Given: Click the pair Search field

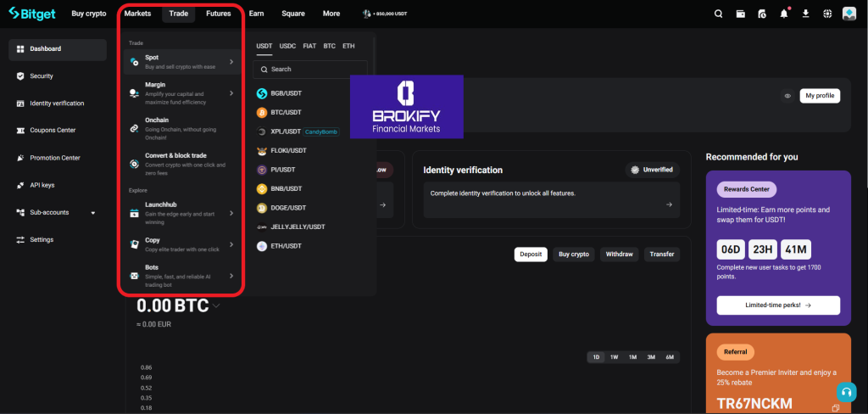Looking at the screenshot, I should click(x=310, y=70).
